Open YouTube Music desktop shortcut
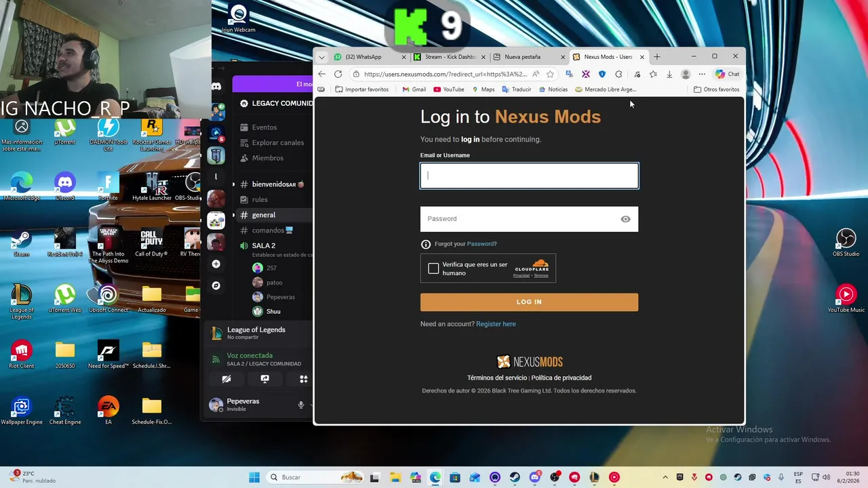 pyautogui.click(x=846, y=298)
